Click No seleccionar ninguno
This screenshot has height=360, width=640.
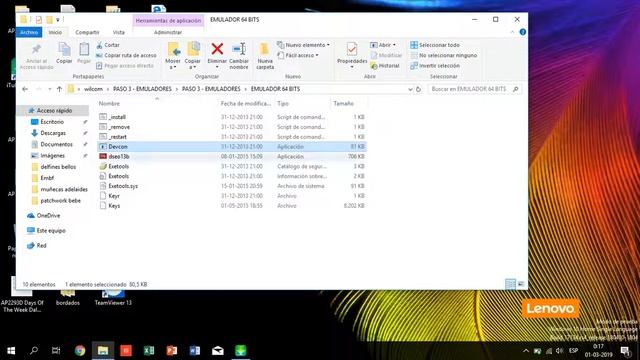click(444, 55)
